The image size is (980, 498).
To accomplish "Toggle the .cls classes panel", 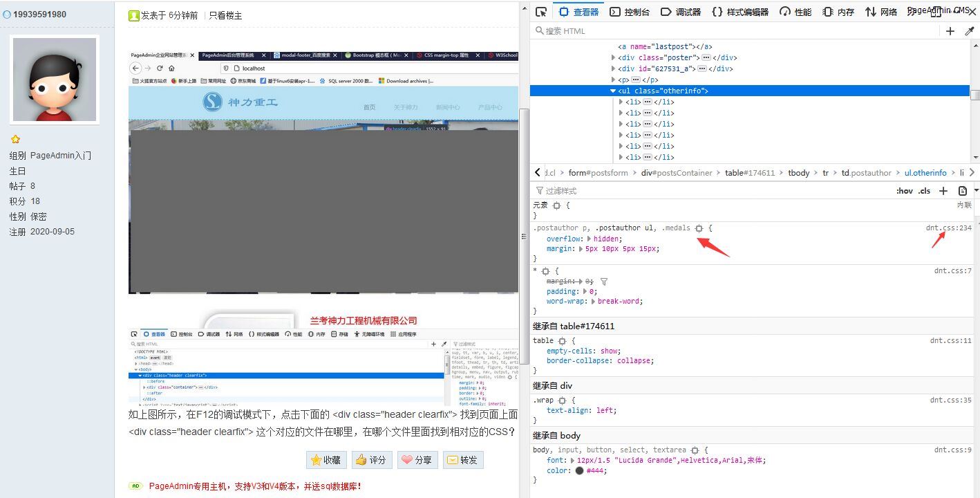I will click(x=924, y=191).
